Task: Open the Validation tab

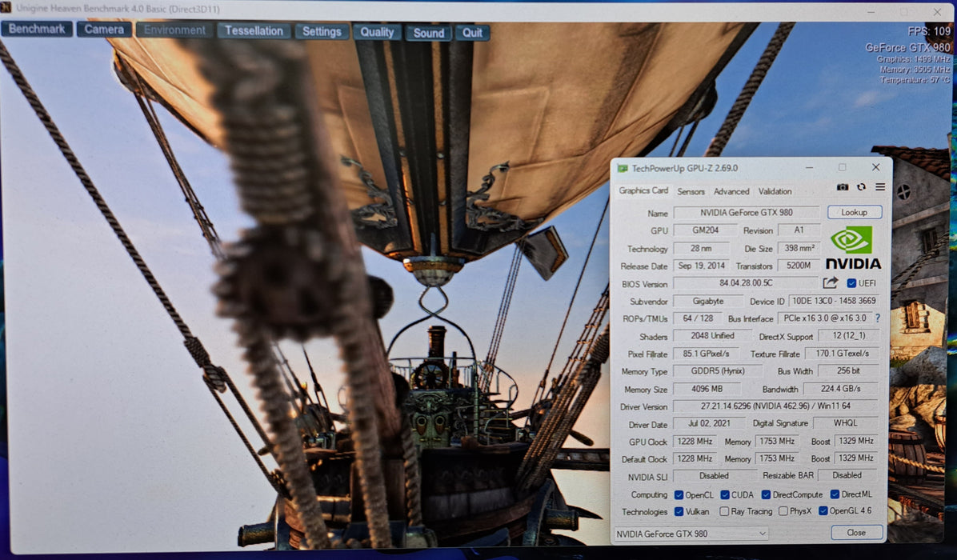Action: (x=775, y=191)
